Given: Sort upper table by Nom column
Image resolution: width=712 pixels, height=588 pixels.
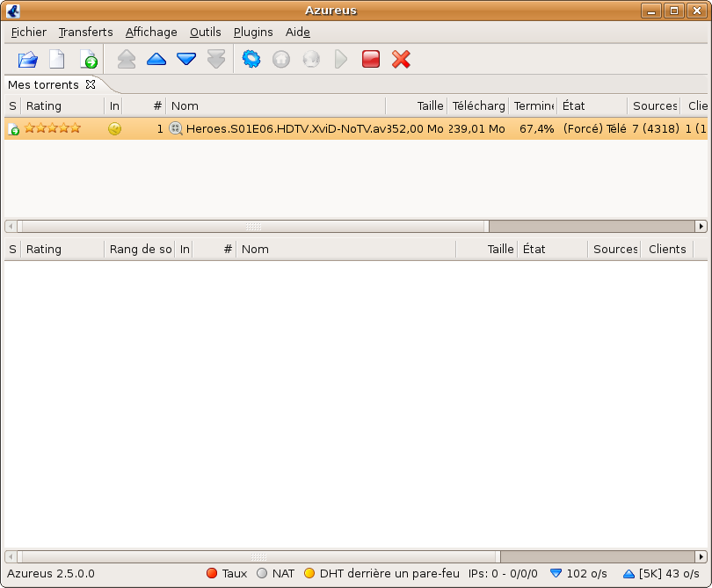Looking at the screenshot, I should click(276, 106).
